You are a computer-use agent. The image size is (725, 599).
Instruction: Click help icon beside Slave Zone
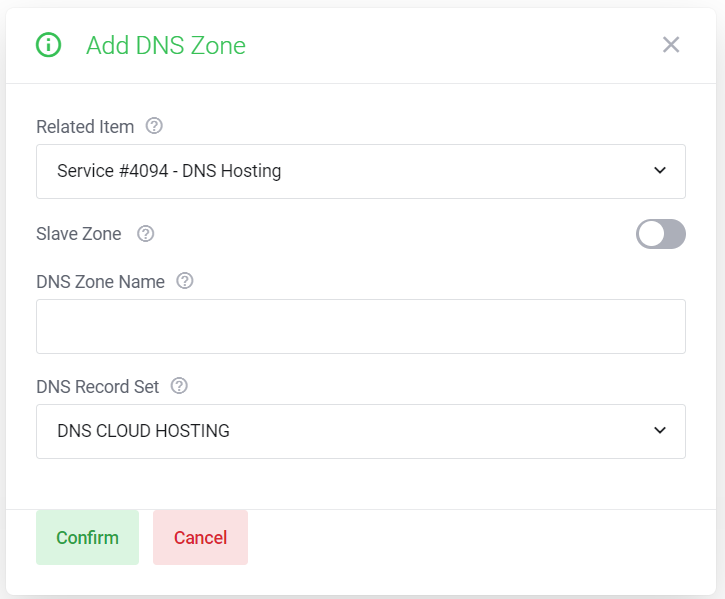pyautogui.click(x=146, y=234)
